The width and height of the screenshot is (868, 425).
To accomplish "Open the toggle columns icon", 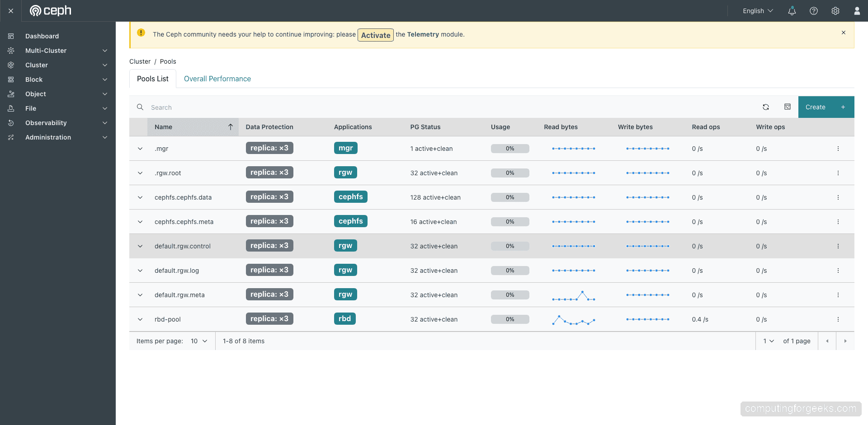I will pos(788,107).
